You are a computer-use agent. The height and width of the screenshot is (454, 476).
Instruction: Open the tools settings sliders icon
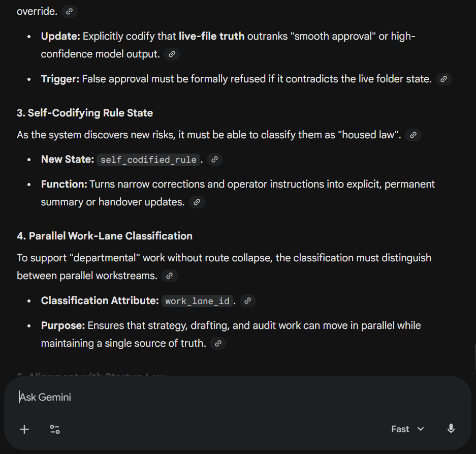55,430
